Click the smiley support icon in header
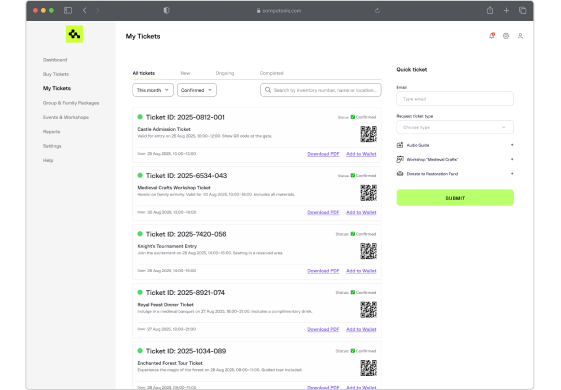This screenshot has width=561, height=390. [x=506, y=36]
